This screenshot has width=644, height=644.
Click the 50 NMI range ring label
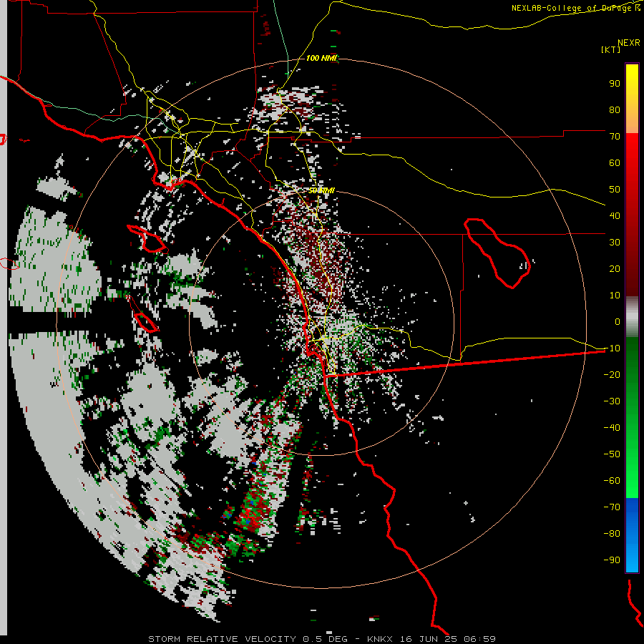[321, 190]
